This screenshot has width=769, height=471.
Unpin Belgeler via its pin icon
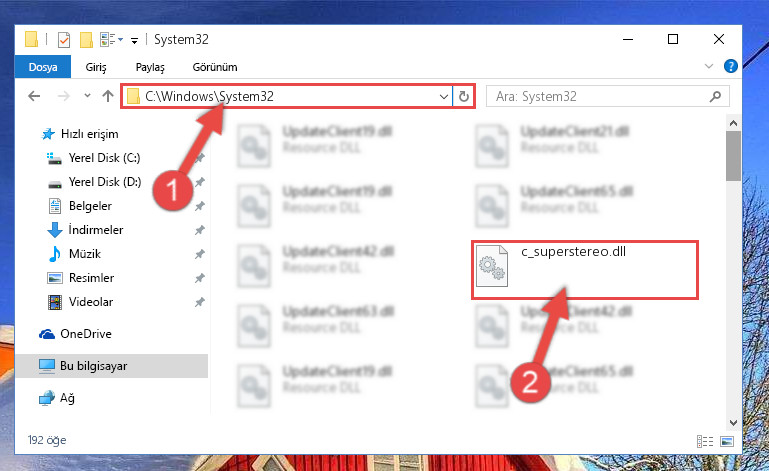tap(199, 206)
